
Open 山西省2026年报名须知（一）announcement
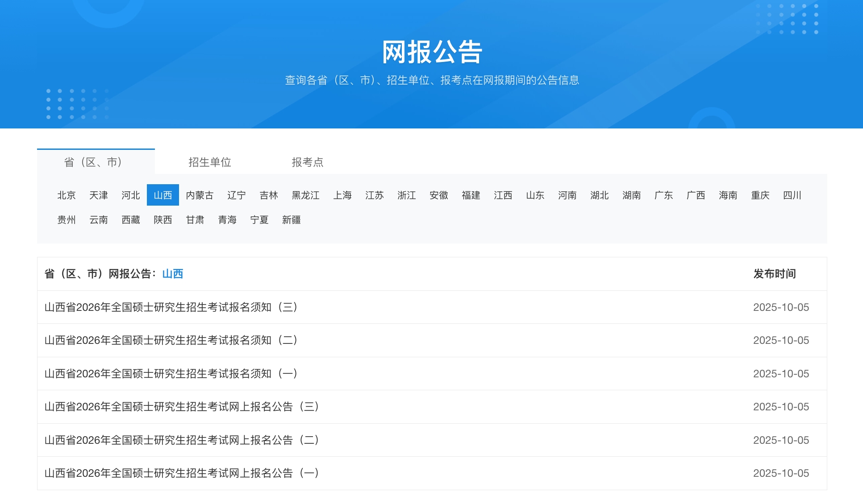(x=171, y=374)
